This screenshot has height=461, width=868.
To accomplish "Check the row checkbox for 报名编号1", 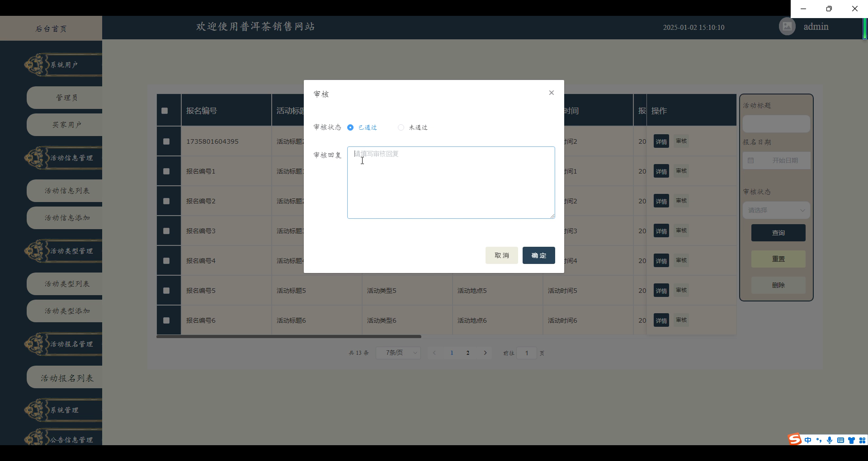I will coord(166,171).
